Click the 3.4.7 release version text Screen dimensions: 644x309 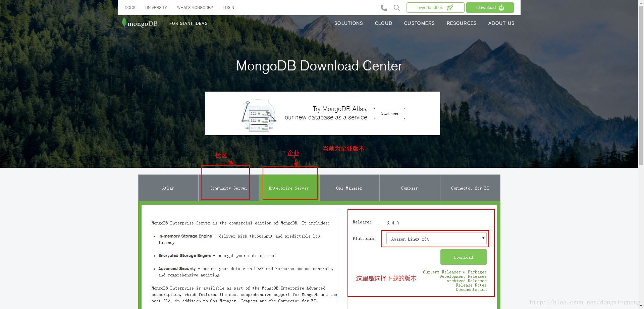click(393, 222)
